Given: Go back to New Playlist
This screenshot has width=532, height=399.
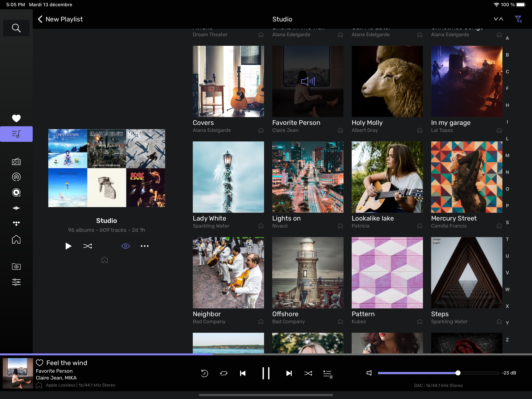Looking at the screenshot, I should pos(60,19).
